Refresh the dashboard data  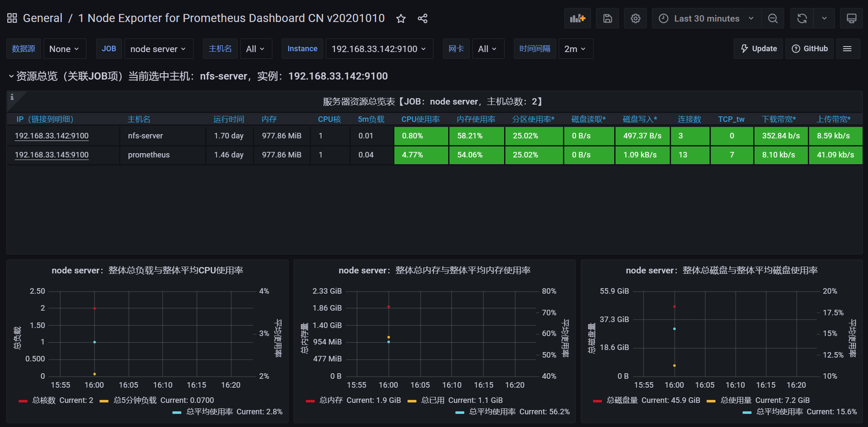point(801,18)
